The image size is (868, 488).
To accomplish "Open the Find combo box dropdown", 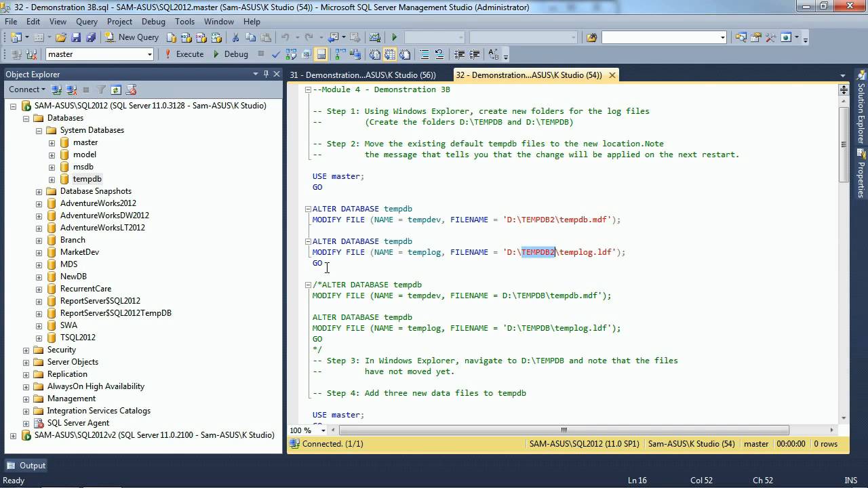I will tap(722, 37).
